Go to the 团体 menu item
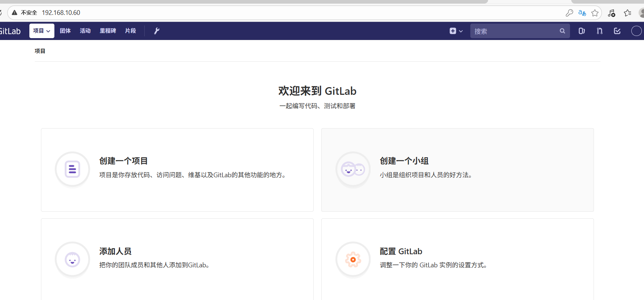 [65, 31]
